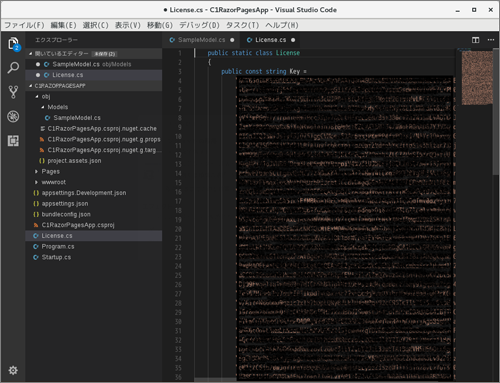
Task: Collapse the open editors section
Action: click(x=30, y=54)
